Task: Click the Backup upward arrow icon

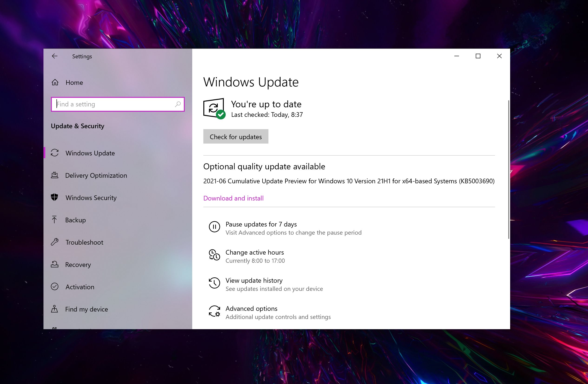Action: tap(54, 220)
